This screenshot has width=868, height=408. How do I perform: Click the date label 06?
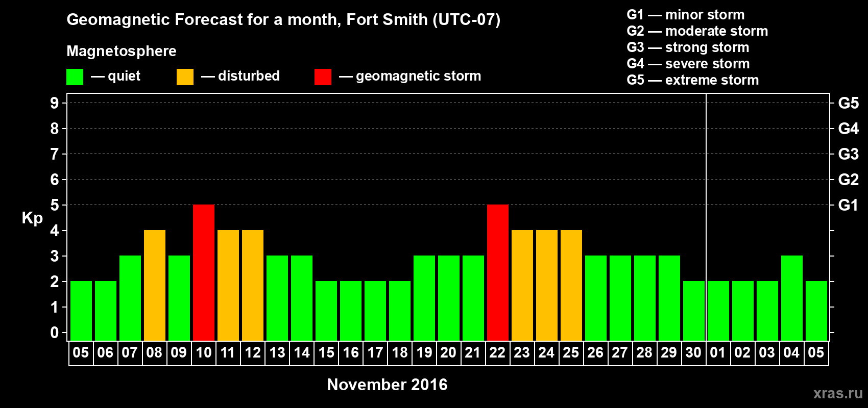click(105, 352)
